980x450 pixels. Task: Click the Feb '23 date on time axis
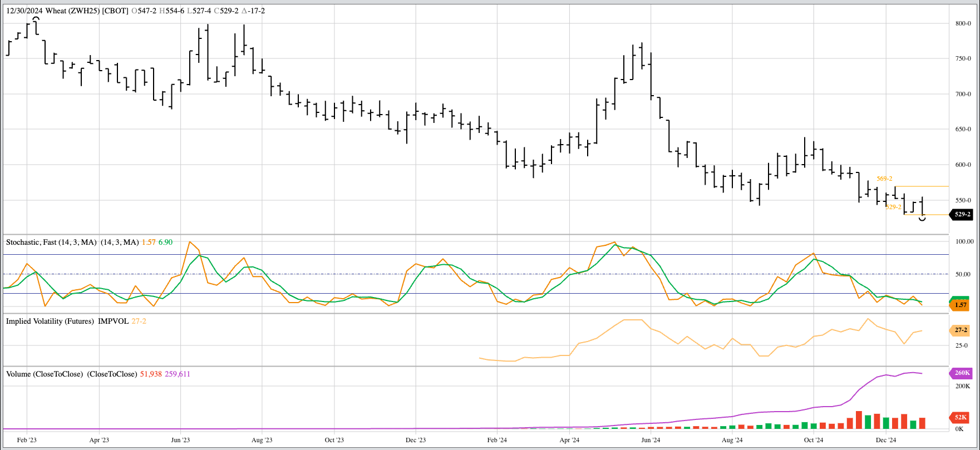(27, 440)
